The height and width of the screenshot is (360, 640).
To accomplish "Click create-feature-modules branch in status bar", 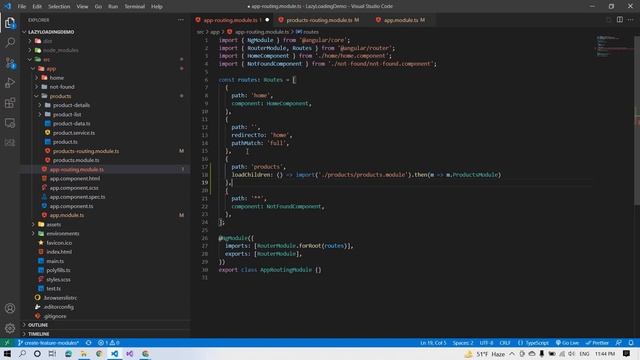I will point(48,343).
